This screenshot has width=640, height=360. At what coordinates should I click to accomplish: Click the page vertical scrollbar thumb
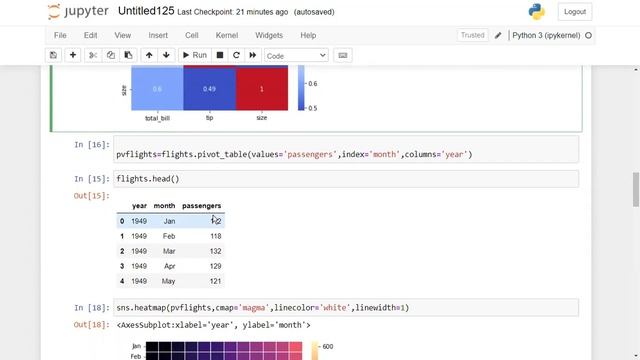click(636, 189)
